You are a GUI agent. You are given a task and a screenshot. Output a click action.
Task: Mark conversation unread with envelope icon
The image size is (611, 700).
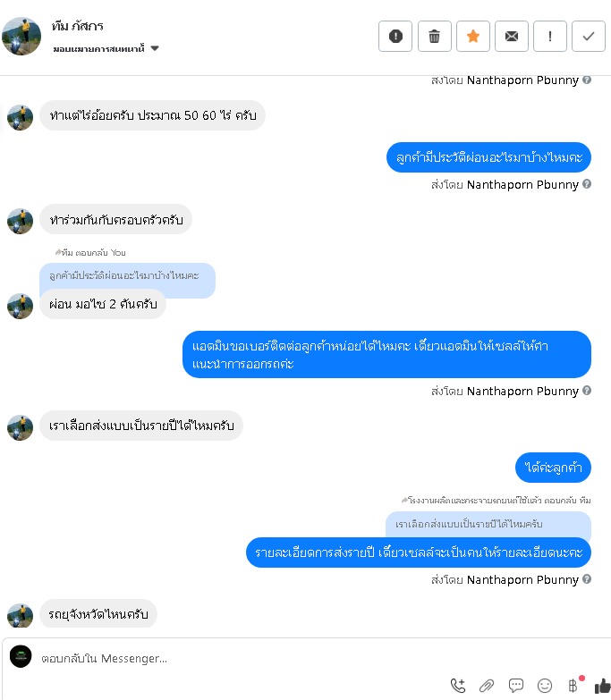[512, 36]
